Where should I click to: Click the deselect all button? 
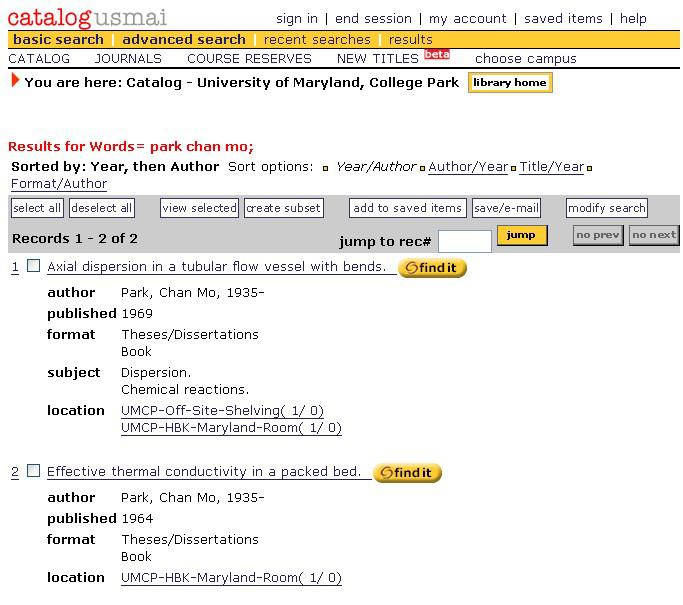point(101,208)
